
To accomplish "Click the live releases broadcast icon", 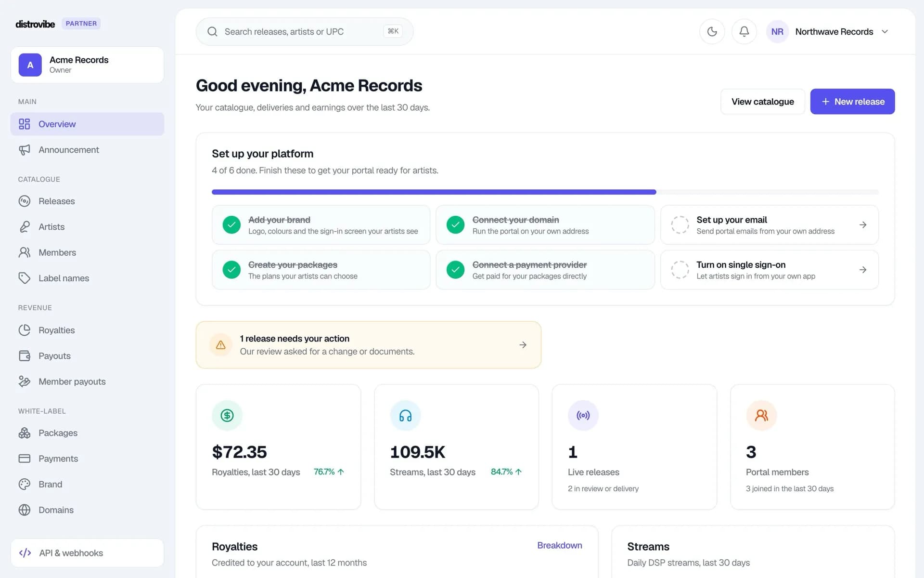I will [583, 415].
